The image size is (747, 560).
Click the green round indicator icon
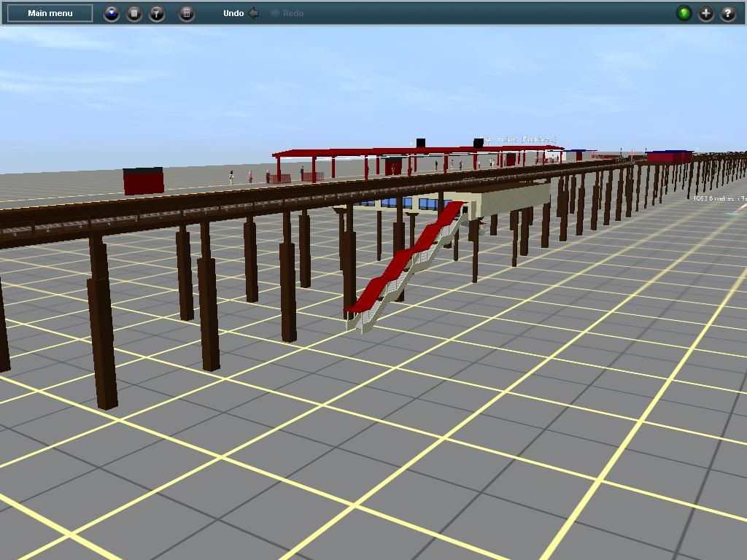pyautogui.click(x=684, y=13)
